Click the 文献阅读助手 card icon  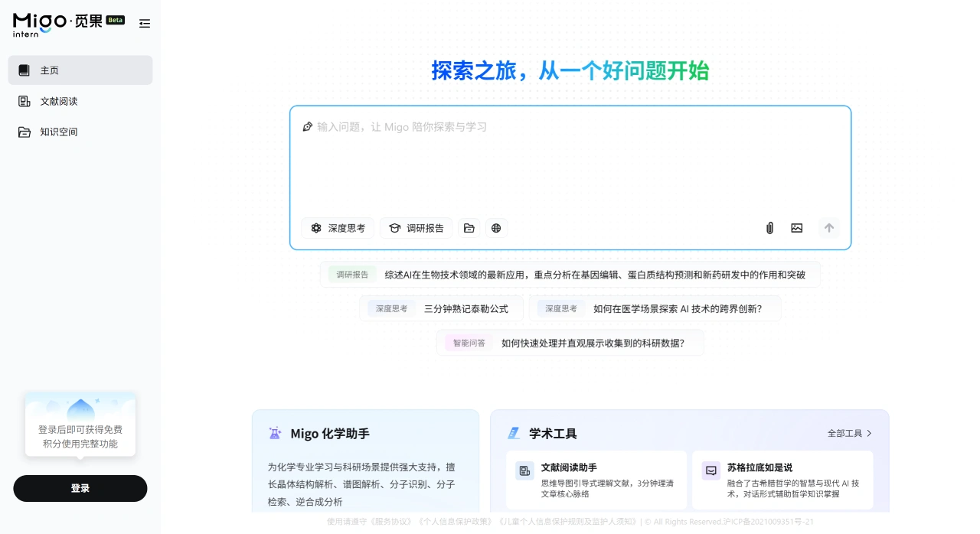click(x=524, y=471)
